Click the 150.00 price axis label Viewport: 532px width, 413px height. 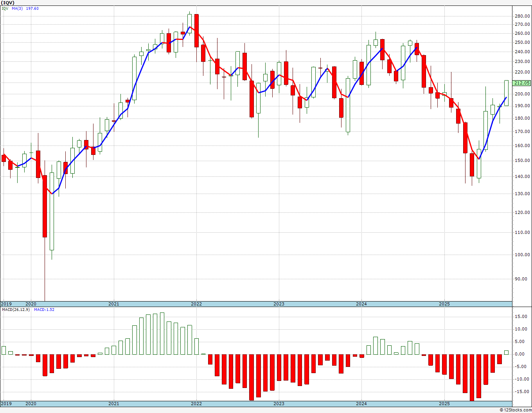(523, 161)
